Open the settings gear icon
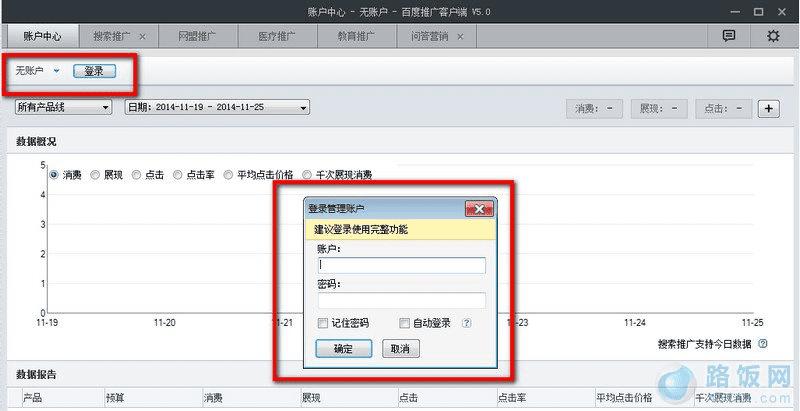 click(x=773, y=36)
